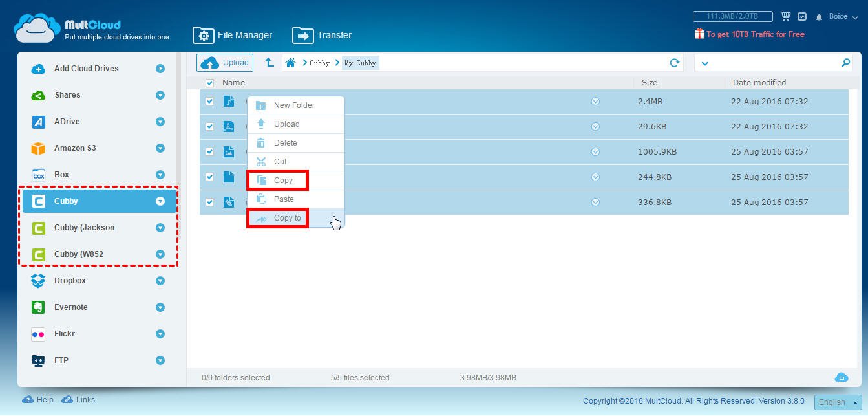Image resolution: width=868 pixels, height=416 pixels.
Task: Click the cloud icon in status bar
Action: click(842, 377)
